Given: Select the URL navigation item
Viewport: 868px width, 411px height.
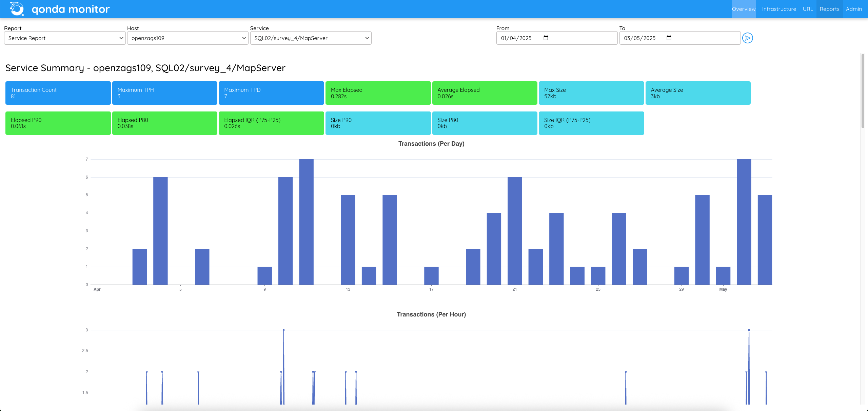Looking at the screenshot, I should pos(808,9).
